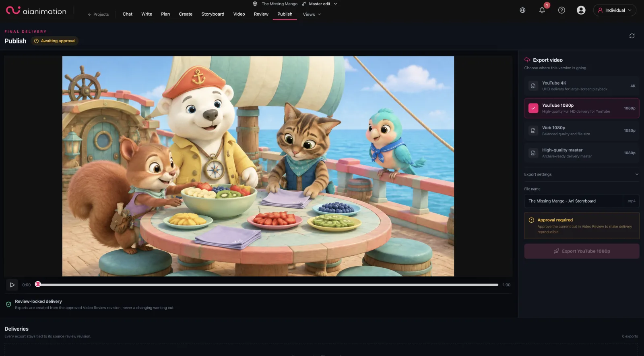Select the YouTube 4K export preset
The height and width of the screenshot is (356, 644).
coord(582,86)
